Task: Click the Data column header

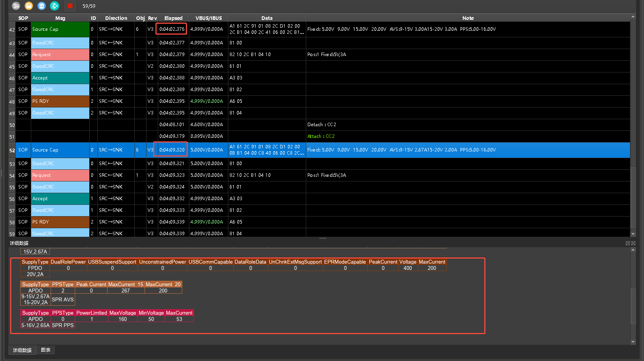Action: 267,18
